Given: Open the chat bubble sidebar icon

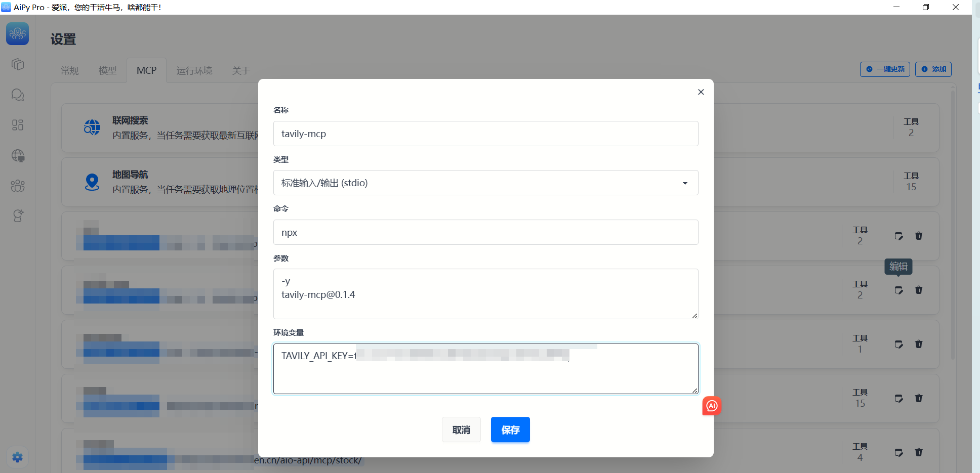Looking at the screenshot, I should coord(18,95).
